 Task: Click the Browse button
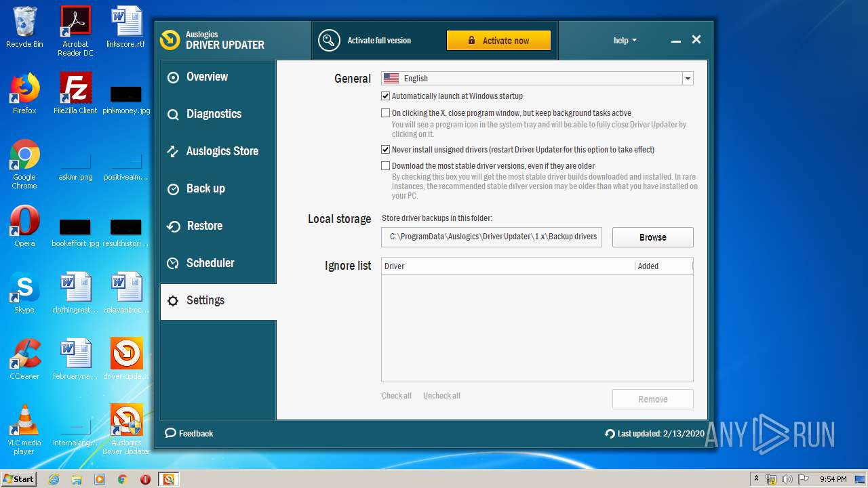pyautogui.click(x=653, y=237)
